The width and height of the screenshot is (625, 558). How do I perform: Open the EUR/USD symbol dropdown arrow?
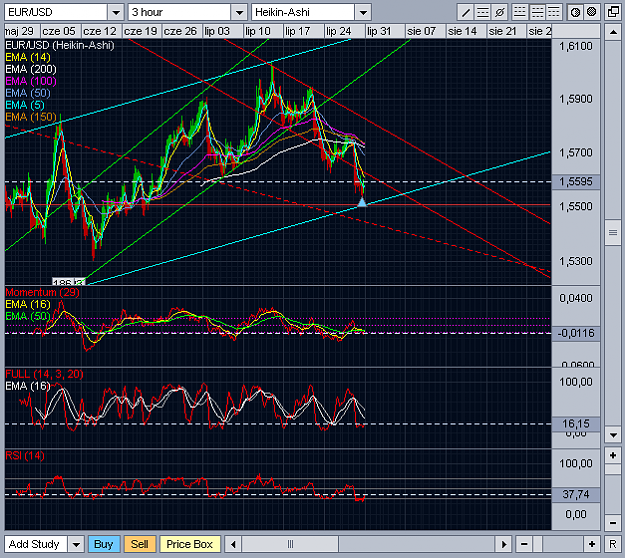tap(116, 12)
